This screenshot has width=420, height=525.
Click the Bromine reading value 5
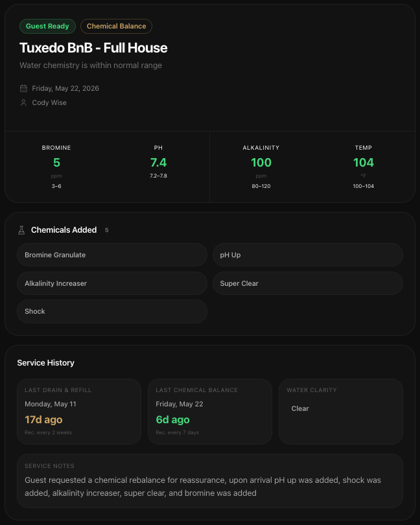click(x=56, y=163)
